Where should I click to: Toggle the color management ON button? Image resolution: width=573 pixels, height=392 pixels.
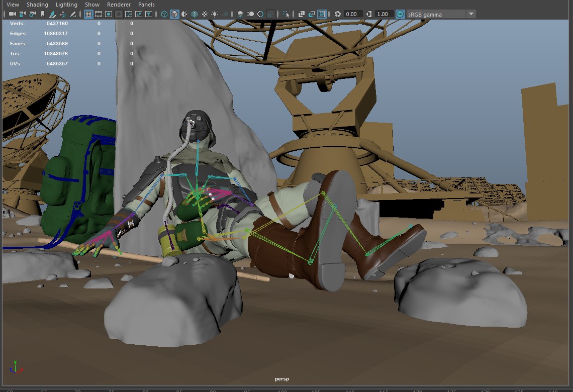click(x=400, y=14)
